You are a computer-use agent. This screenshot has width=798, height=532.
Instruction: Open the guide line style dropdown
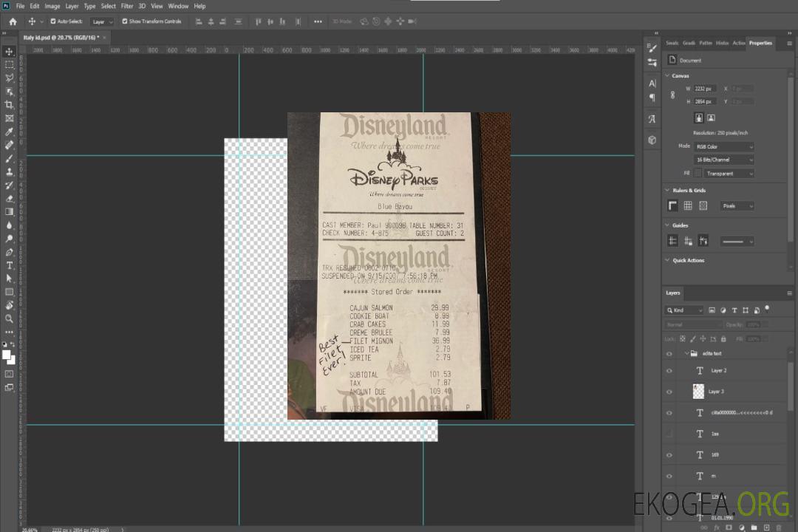point(737,242)
